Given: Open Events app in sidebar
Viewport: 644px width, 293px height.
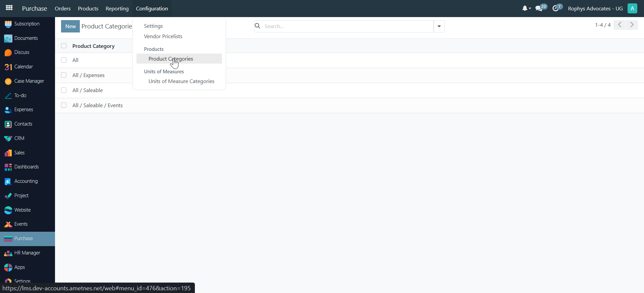Looking at the screenshot, I should (x=28, y=224).
